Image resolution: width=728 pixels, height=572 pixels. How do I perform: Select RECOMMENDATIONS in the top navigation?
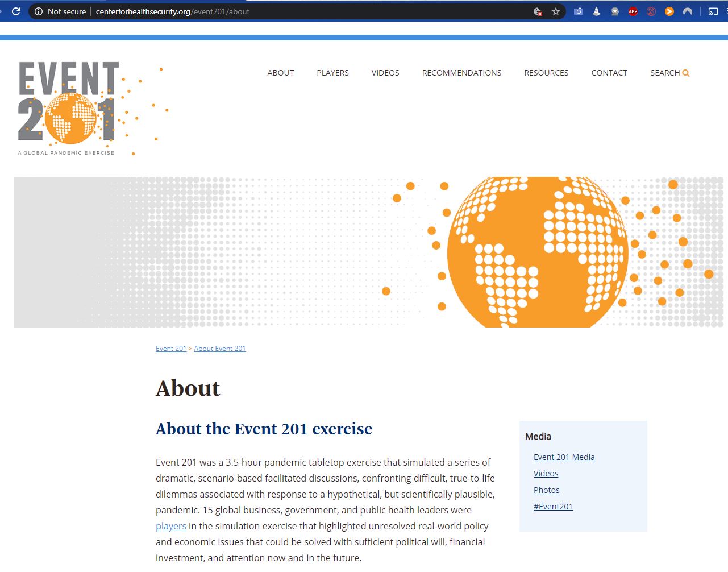[x=461, y=73]
